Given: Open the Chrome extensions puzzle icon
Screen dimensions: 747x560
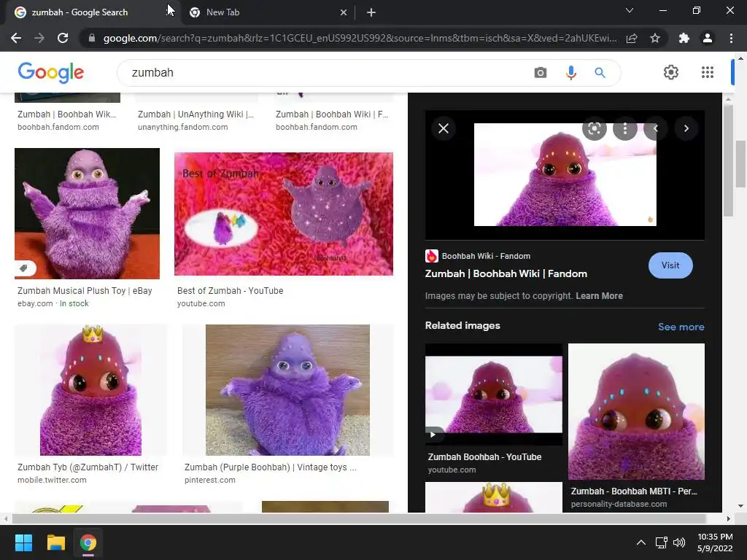Looking at the screenshot, I should click(684, 38).
